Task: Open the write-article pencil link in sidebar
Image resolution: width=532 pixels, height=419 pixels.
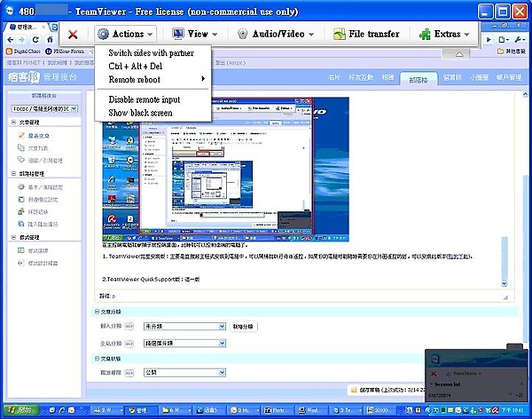Action: pos(34,136)
